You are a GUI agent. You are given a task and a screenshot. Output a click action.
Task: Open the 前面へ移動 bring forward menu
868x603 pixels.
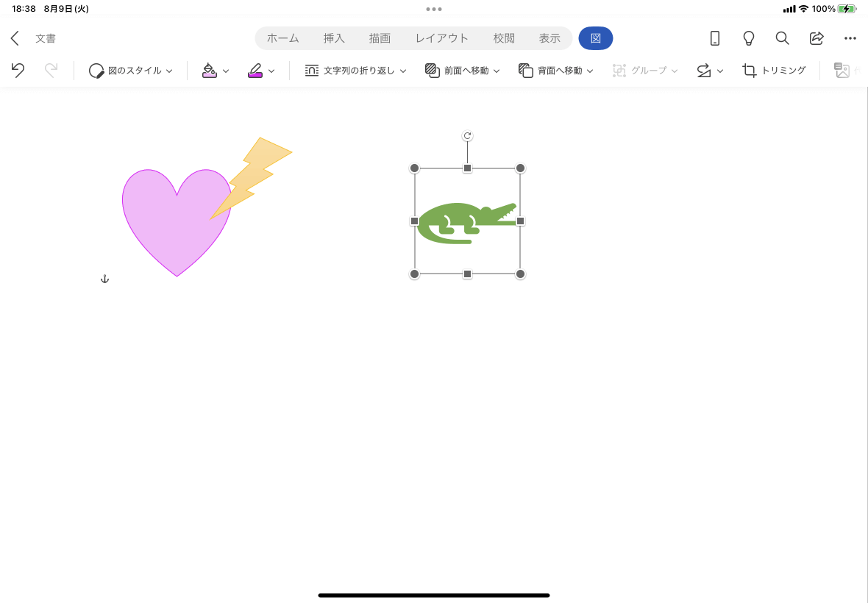[x=462, y=71]
